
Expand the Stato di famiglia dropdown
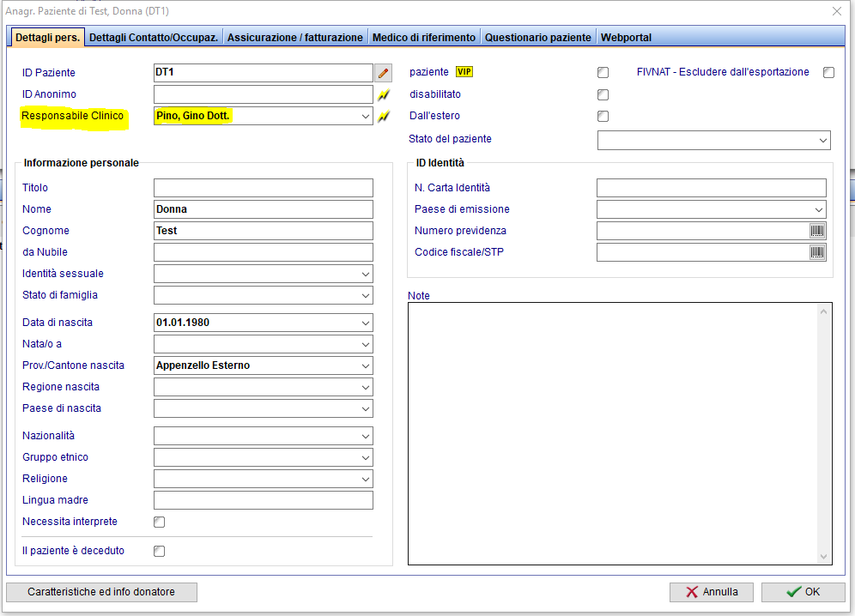(x=366, y=295)
